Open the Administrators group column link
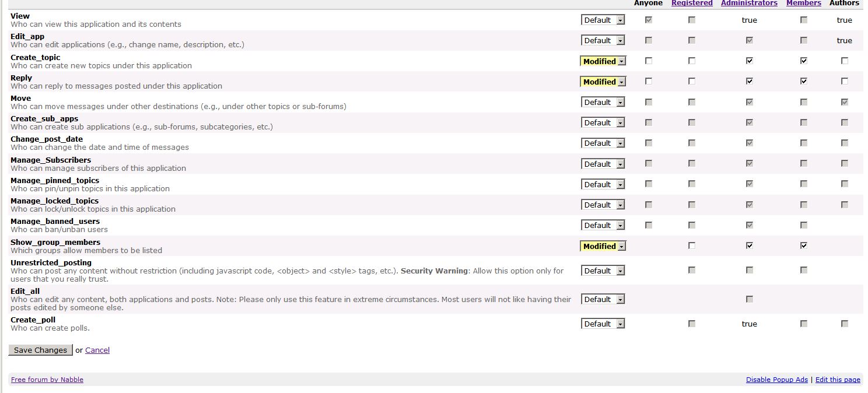 pos(749,3)
